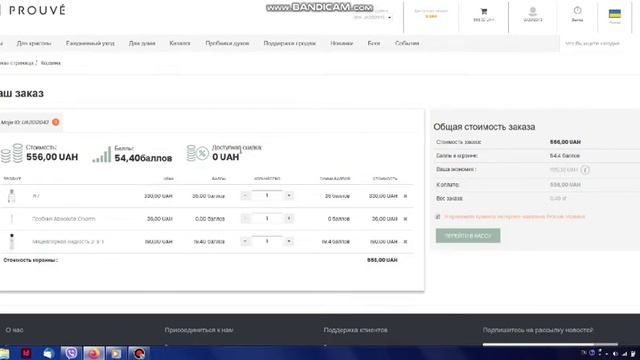640x360 pixels.
Task: Click the 556,00 UAH cost summary value
Action: [52, 157]
